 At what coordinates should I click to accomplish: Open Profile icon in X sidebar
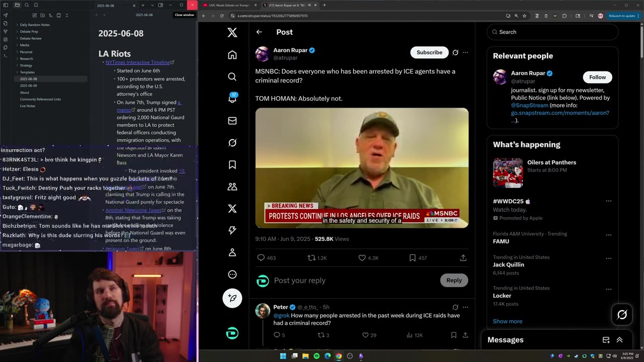(x=232, y=252)
